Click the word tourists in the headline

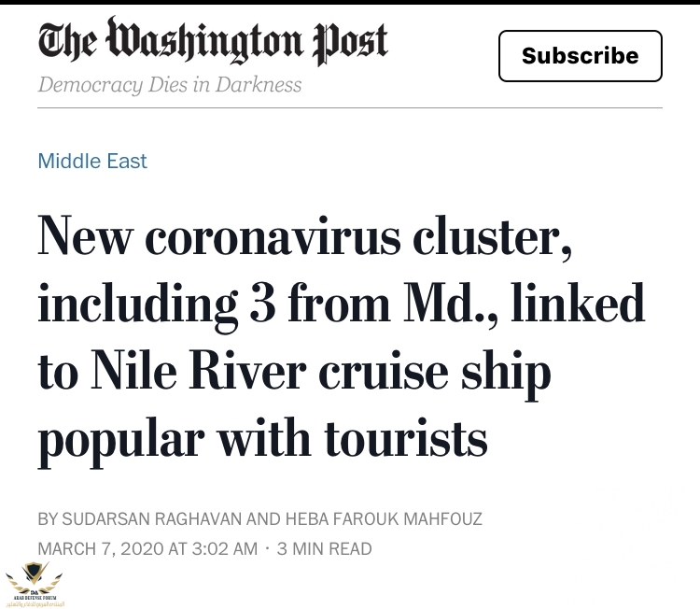click(x=405, y=439)
